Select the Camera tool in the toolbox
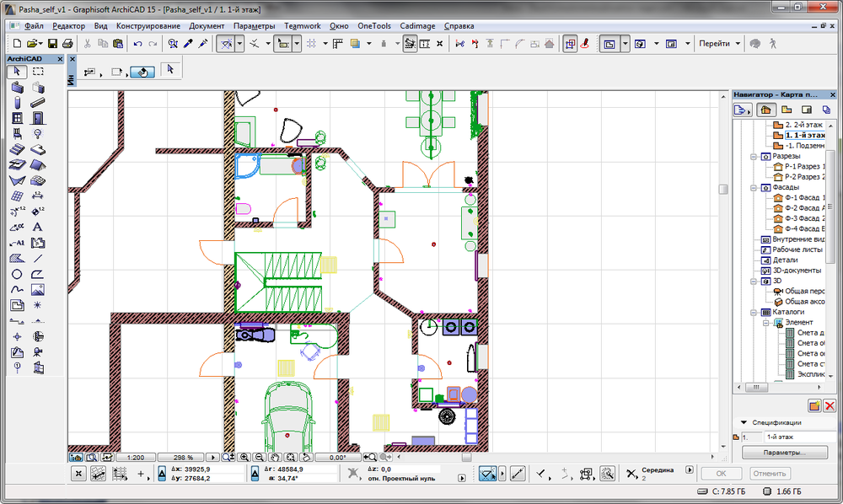843x504 pixels. (x=37, y=352)
